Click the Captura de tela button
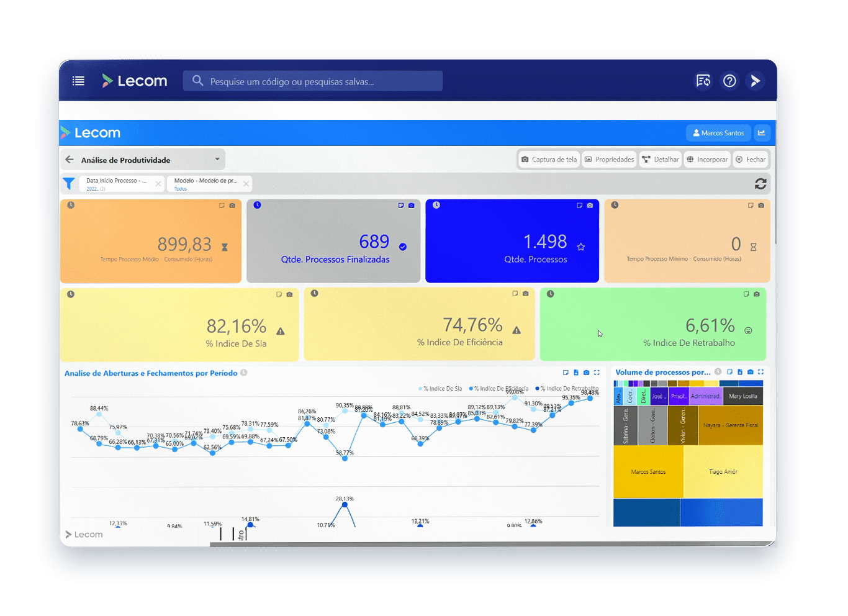Screen dimensions: 848x616 point(549,160)
